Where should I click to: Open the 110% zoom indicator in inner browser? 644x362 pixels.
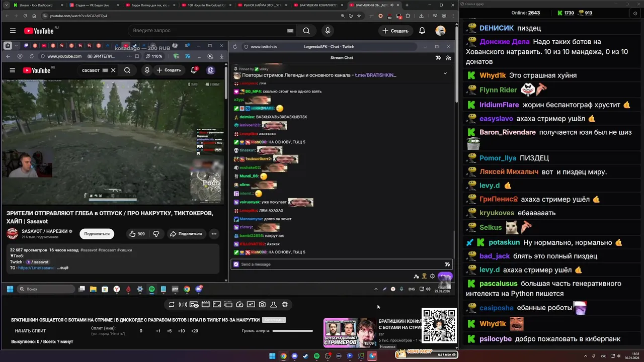[154, 56]
